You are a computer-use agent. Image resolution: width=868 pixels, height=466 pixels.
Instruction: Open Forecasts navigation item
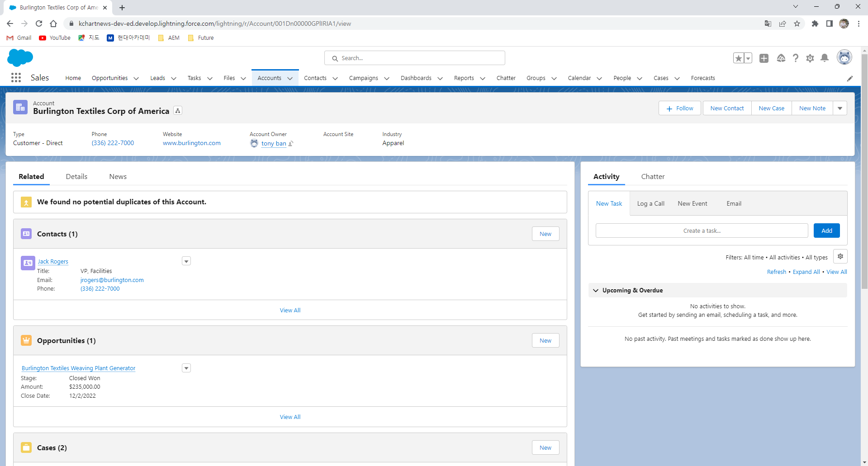click(703, 78)
